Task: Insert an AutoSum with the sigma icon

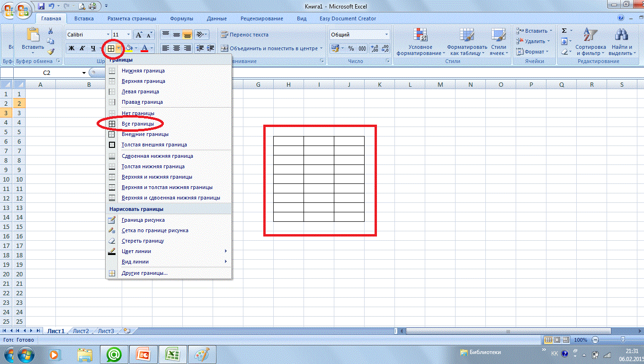Action: pyautogui.click(x=564, y=31)
